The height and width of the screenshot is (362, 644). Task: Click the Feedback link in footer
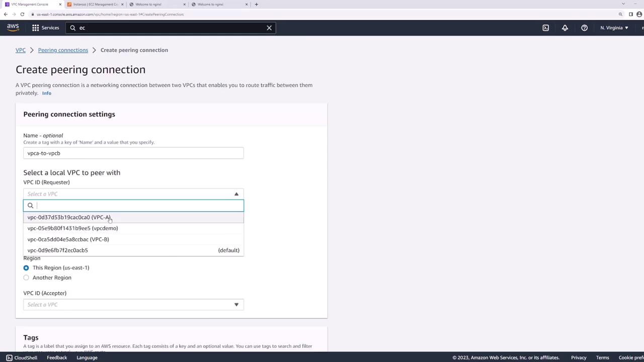pyautogui.click(x=57, y=357)
